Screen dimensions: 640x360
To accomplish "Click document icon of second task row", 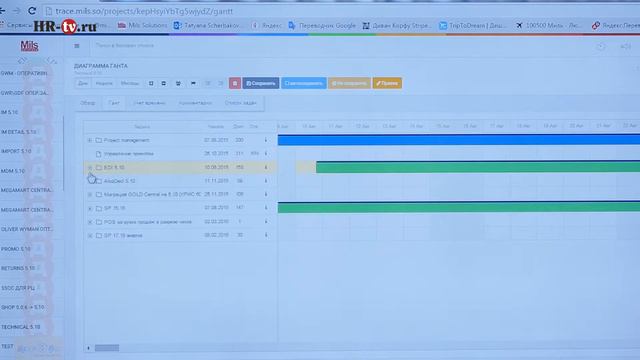I will tap(98, 154).
